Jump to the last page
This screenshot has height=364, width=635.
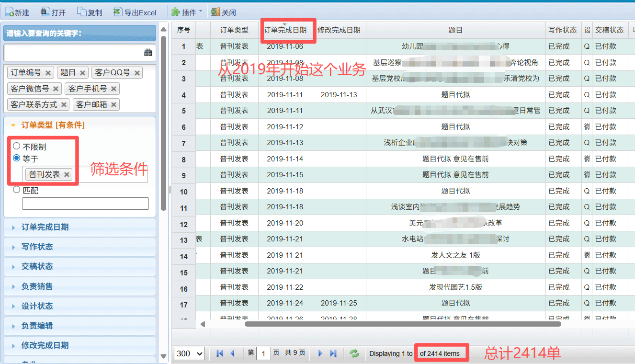pyautogui.click(x=333, y=353)
